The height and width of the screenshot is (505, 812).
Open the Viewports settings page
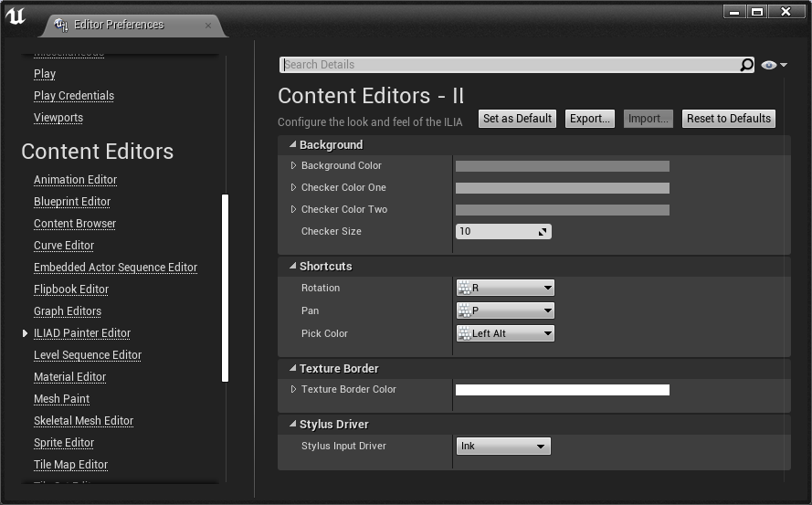pyautogui.click(x=58, y=118)
